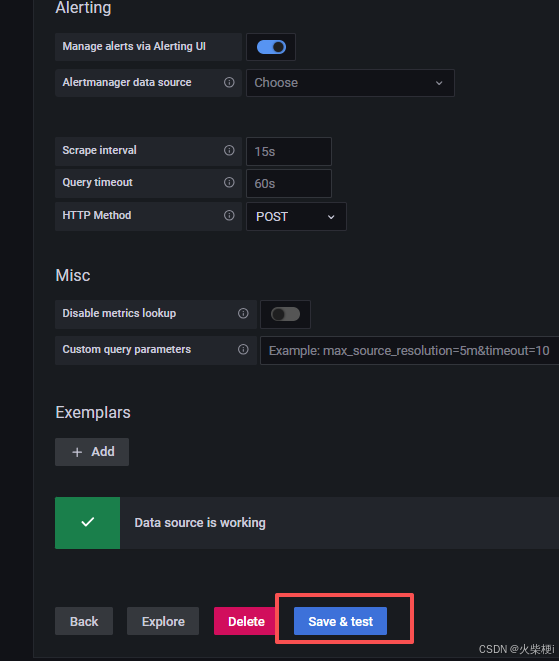Open Alertmanager data source Choose dropdown
Screen dimensions: 559x661
[x=350, y=83]
